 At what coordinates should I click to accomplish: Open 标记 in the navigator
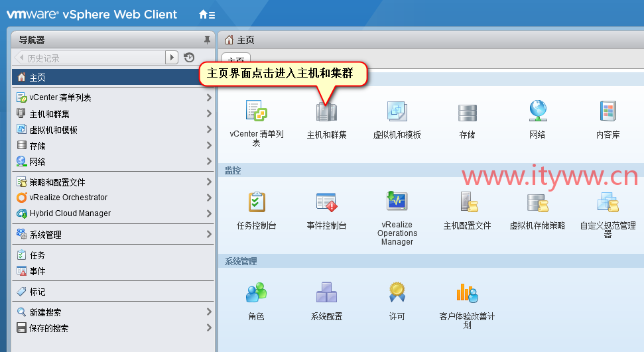pyautogui.click(x=113, y=292)
